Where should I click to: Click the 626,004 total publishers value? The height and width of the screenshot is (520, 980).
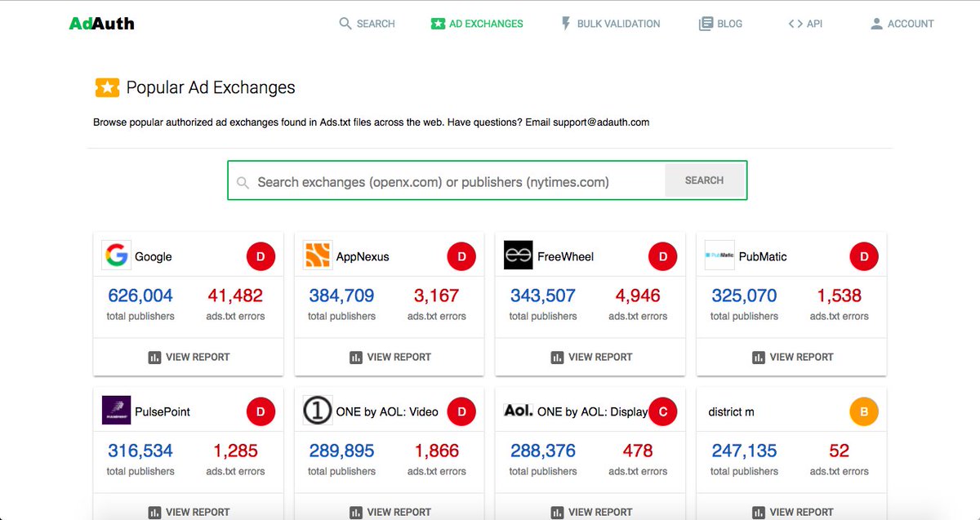(x=140, y=296)
